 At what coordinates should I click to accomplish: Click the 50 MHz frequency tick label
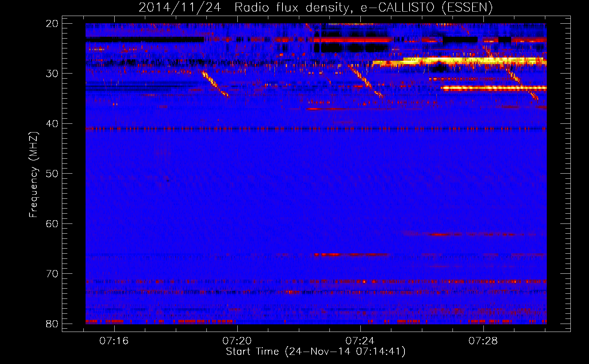[x=52, y=174]
